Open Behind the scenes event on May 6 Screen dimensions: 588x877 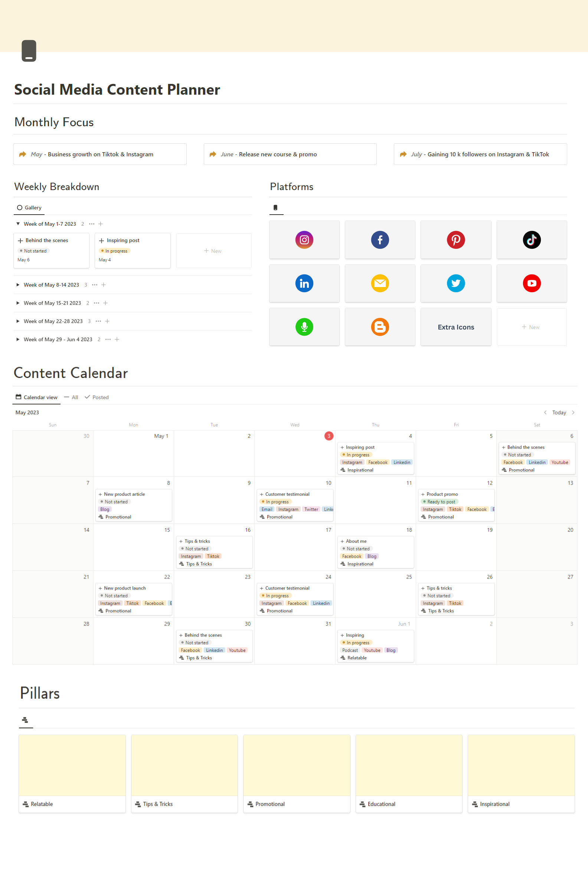537,458
